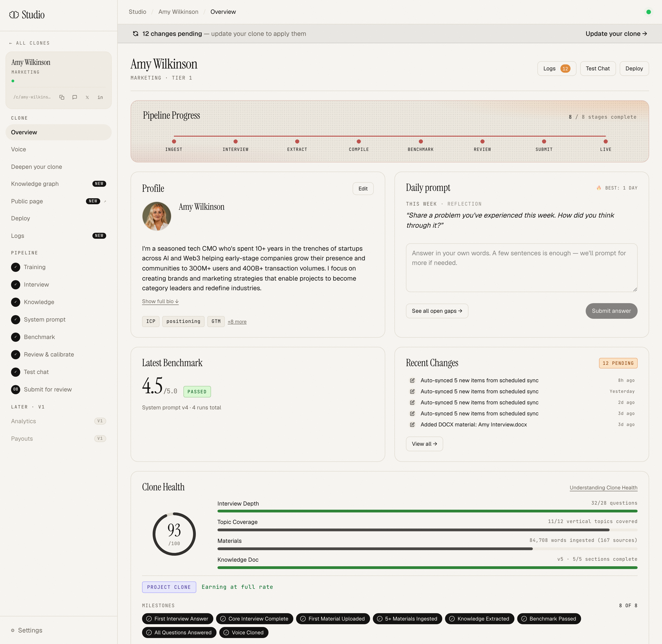Screen dimensions: 662x644
Task: Click the Interview step checkmark icon
Action: click(x=16, y=285)
